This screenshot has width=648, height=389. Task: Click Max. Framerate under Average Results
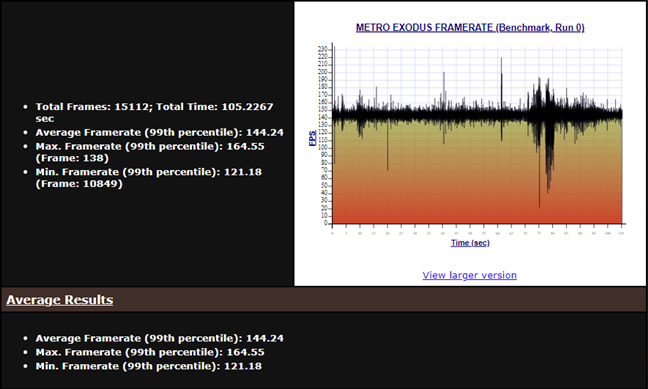(150, 352)
